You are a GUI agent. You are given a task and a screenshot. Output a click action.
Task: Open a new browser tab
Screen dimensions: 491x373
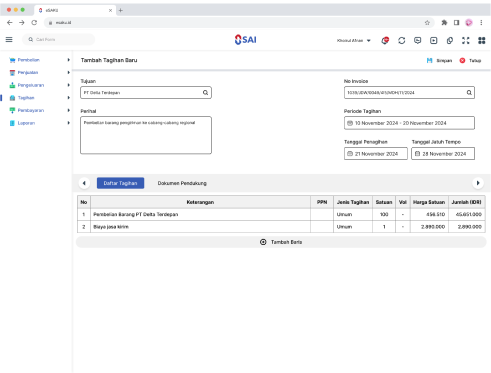tap(121, 10)
